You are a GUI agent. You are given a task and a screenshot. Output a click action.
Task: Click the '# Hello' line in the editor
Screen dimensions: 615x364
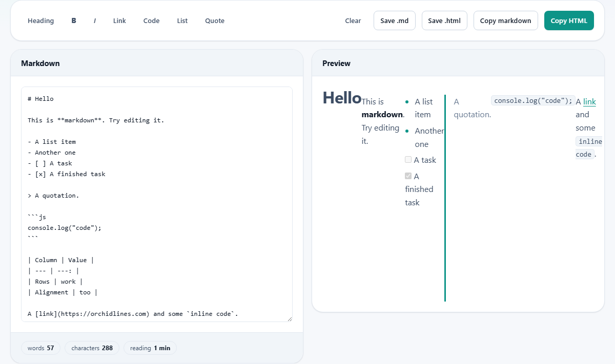(40, 99)
